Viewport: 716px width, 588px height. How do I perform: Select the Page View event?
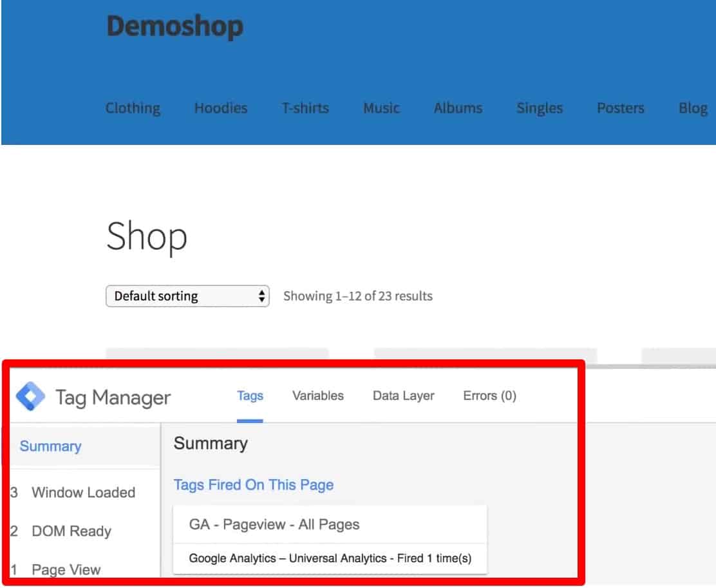point(67,569)
